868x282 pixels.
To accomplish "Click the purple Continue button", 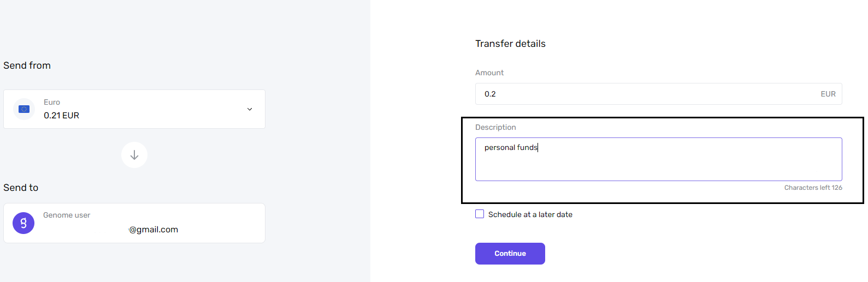I will click(x=510, y=254).
